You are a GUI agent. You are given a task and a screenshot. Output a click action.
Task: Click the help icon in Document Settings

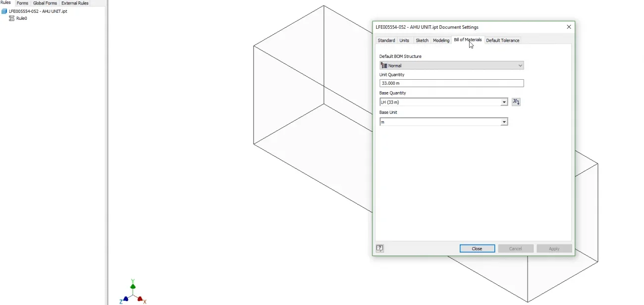[x=380, y=249]
